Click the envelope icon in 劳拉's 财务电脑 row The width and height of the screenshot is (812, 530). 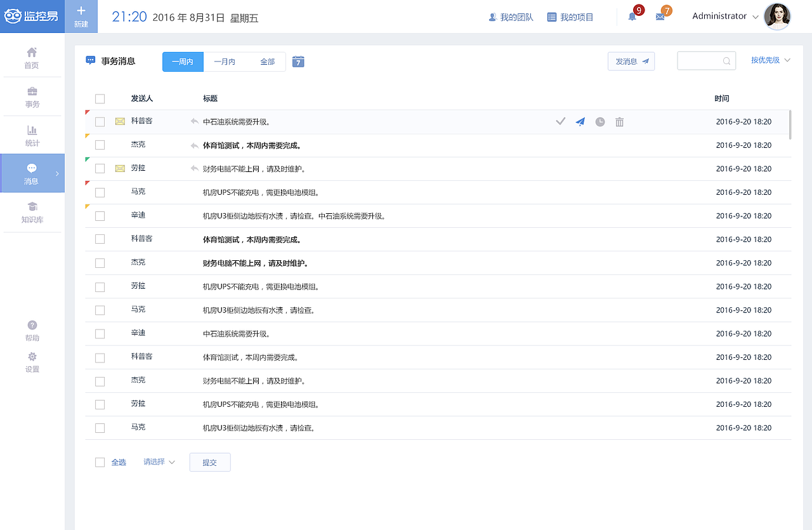120,168
